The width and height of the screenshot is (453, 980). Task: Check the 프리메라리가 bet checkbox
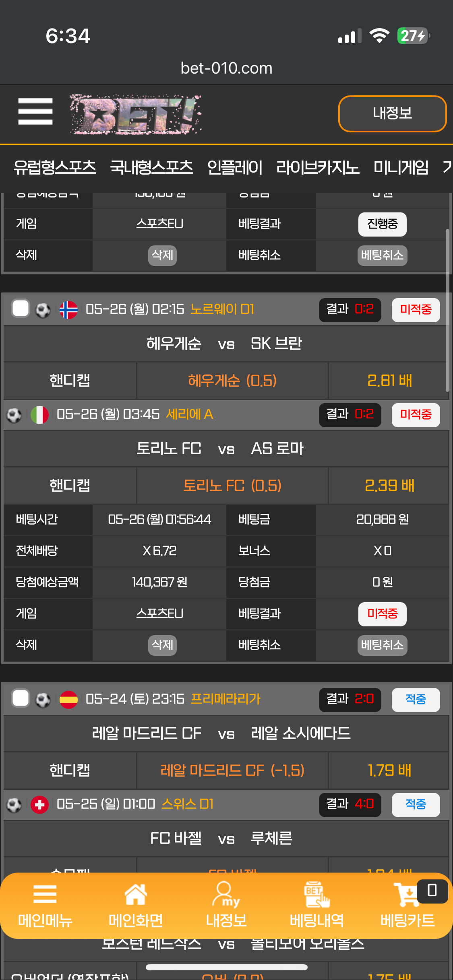[x=21, y=698]
